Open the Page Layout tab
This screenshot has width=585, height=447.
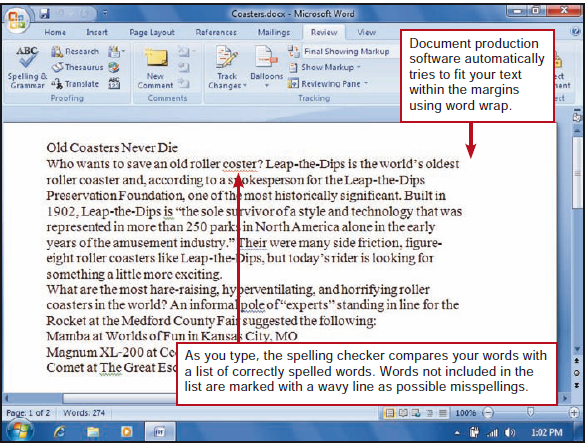(152, 32)
